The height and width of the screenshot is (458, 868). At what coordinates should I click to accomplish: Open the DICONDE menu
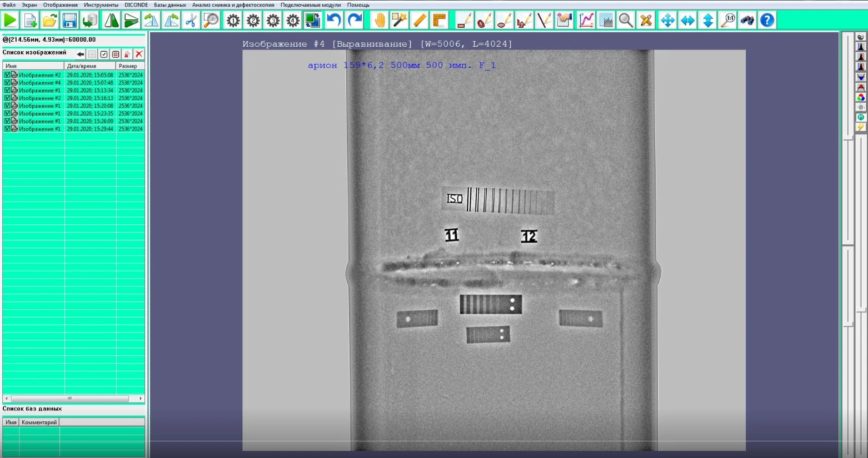click(136, 5)
